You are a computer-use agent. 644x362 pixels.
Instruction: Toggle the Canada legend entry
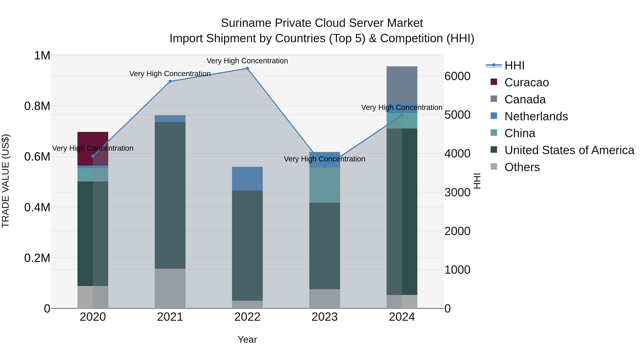click(x=518, y=99)
